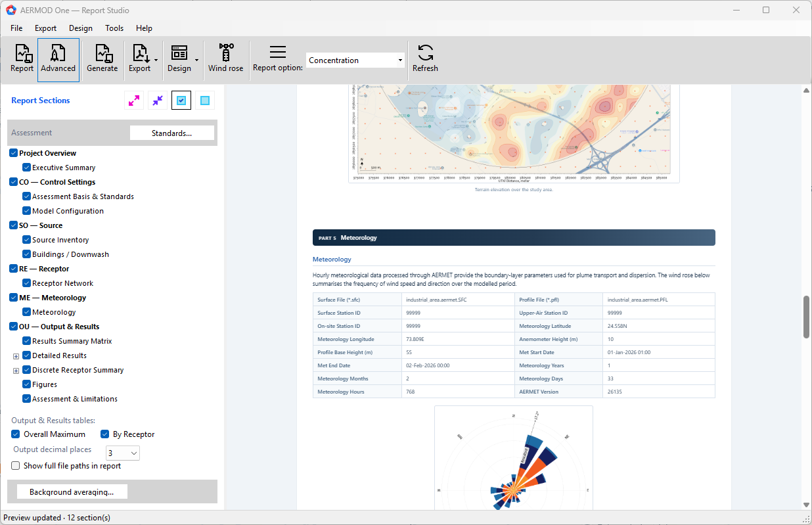This screenshot has width=812, height=525.
Task: Open the Help menu
Action: (x=144, y=28)
